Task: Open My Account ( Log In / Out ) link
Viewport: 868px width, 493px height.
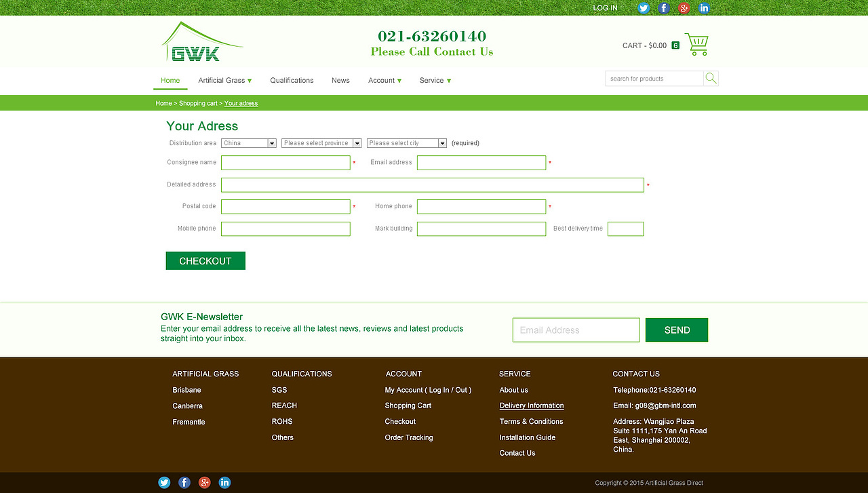Action: pos(428,390)
